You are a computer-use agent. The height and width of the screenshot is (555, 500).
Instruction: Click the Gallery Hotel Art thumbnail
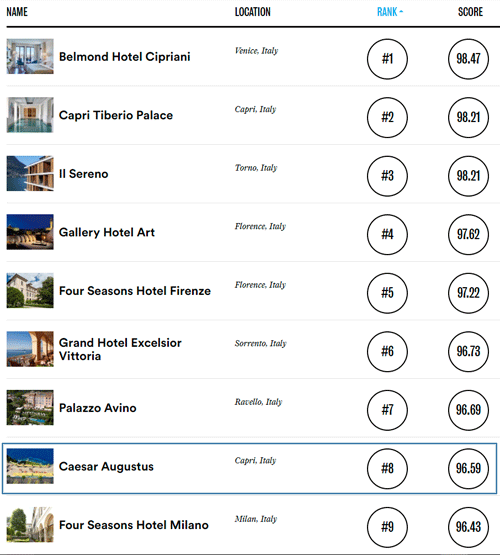tap(30, 232)
